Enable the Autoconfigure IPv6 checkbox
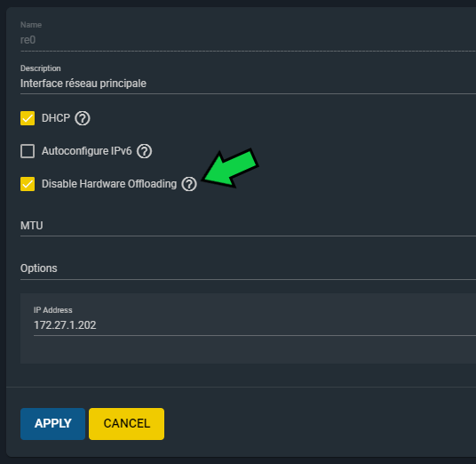Screen dimensions: 476x464 (x=28, y=151)
